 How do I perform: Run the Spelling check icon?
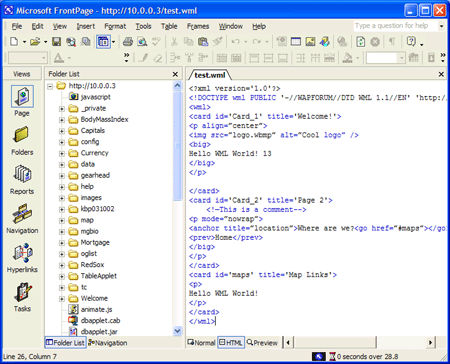(x=156, y=42)
